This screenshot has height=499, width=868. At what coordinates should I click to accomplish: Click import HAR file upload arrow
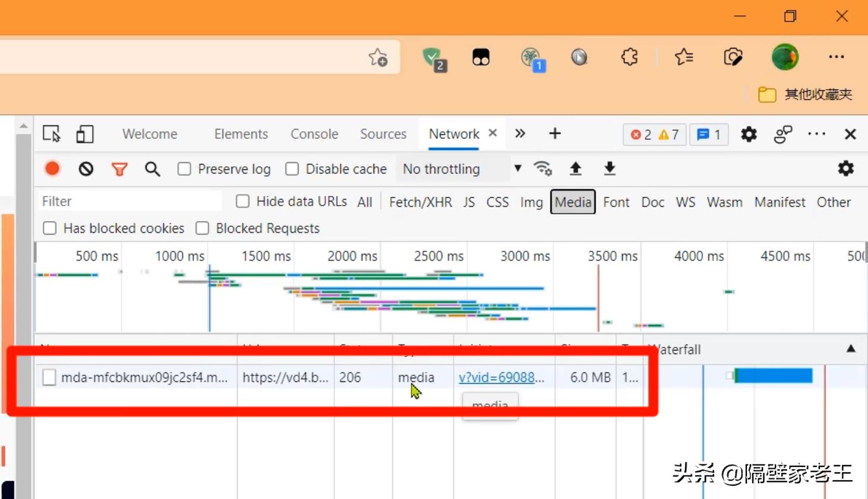575,169
